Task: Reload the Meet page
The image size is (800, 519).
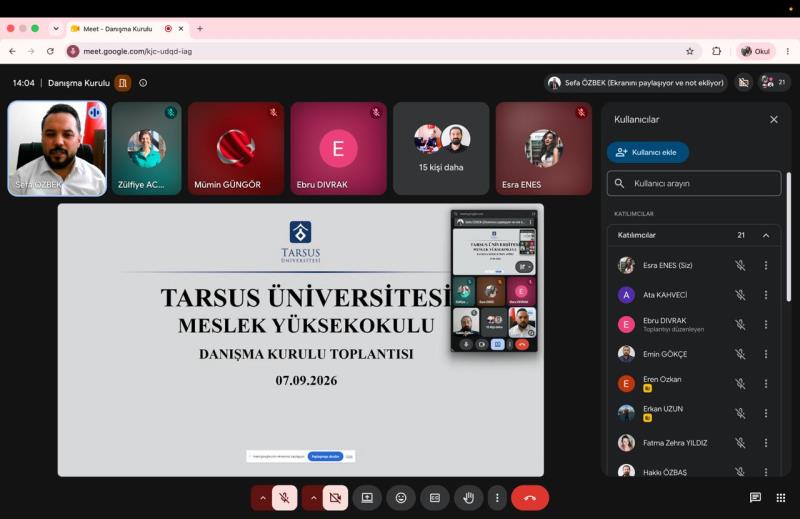Action: click(50, 51)
